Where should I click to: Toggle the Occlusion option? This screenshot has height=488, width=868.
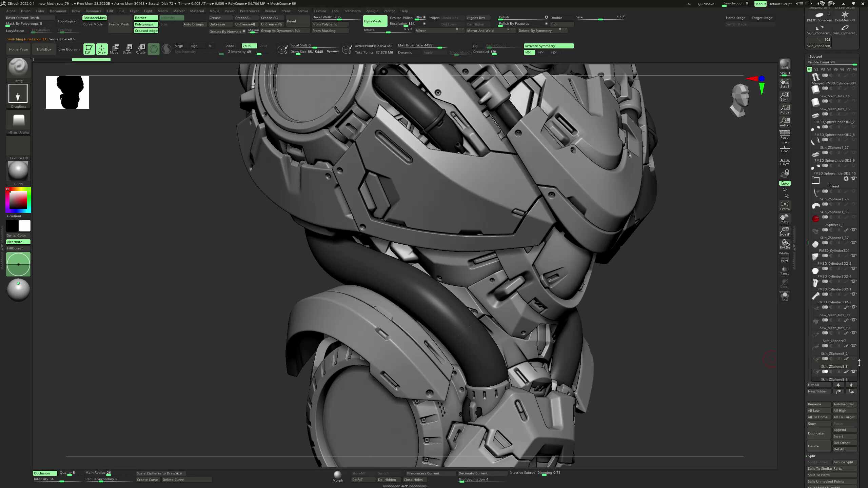tap(45, 473)
